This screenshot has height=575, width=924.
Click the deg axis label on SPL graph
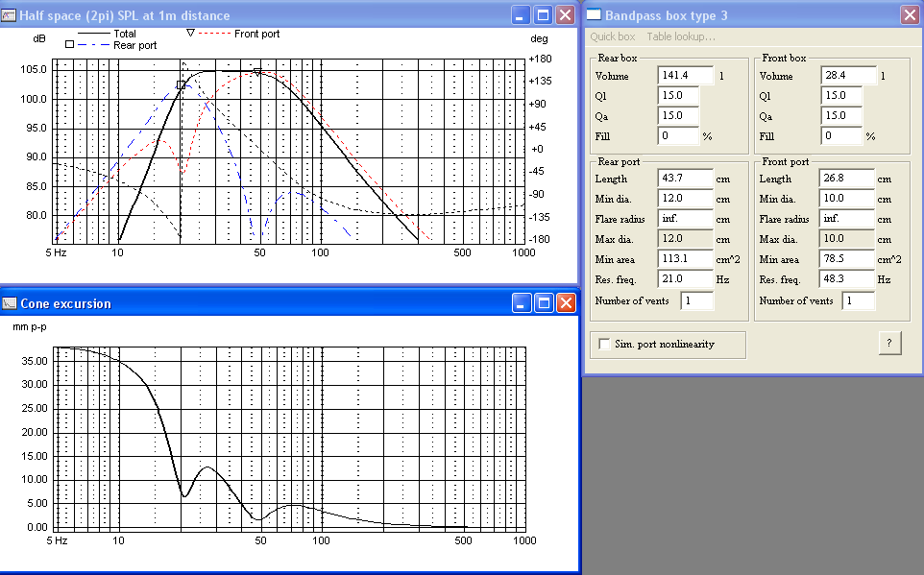click(x=539, y=39)
